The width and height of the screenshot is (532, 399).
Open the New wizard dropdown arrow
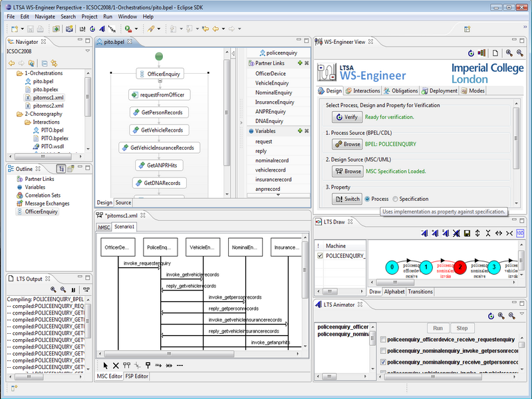[23, 29]
